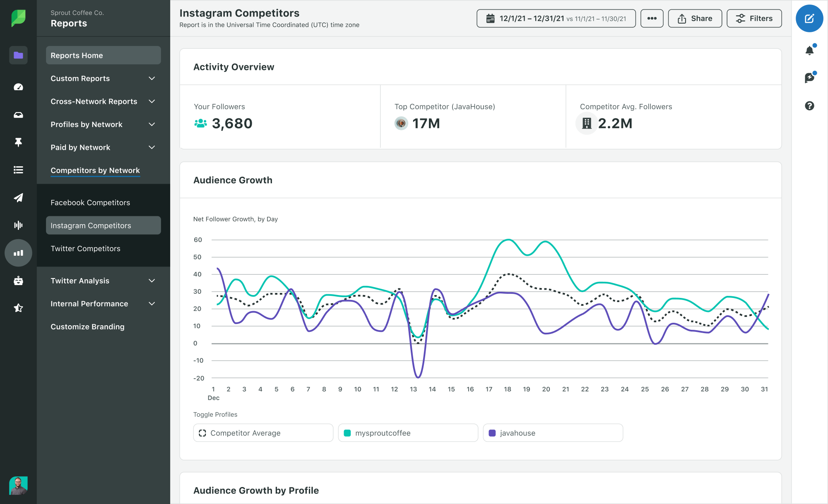Toggle javahouse profile in chart
Image resolution: width=828 pixels, height=504 pixels.
pyautogui.click(x=552, y=433)
